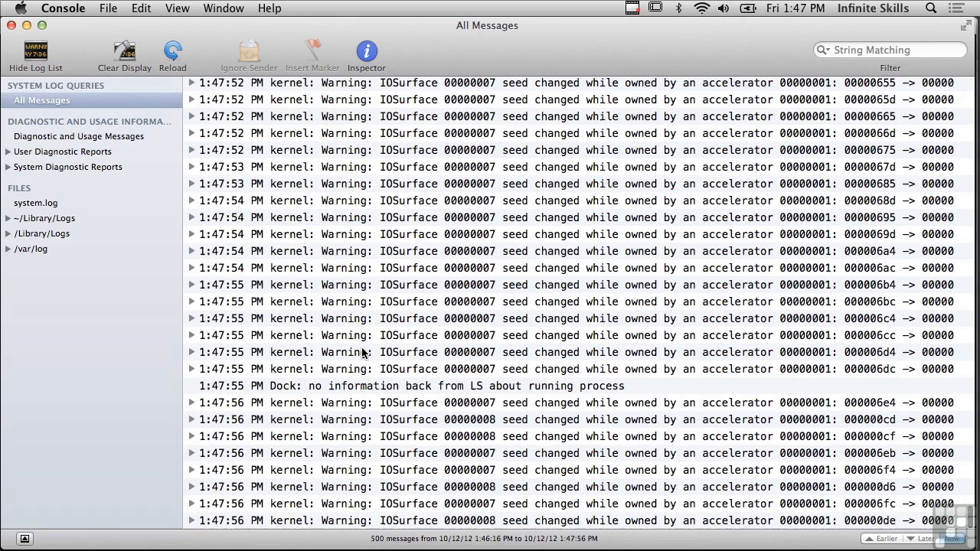Image resolution: width=980 pixels, height=551 pixels.
Task: Click the Ignore Sender toolbar icon
Action: (249, 51)
